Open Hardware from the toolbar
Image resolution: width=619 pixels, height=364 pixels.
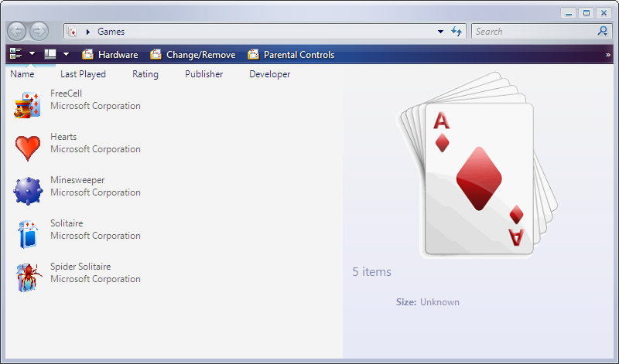click(x=118, y=55)
